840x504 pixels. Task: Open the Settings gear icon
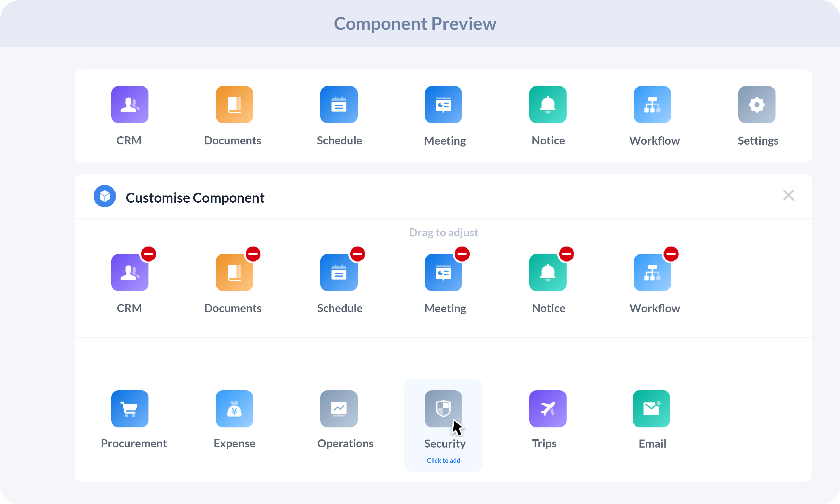tap(757, 105)
